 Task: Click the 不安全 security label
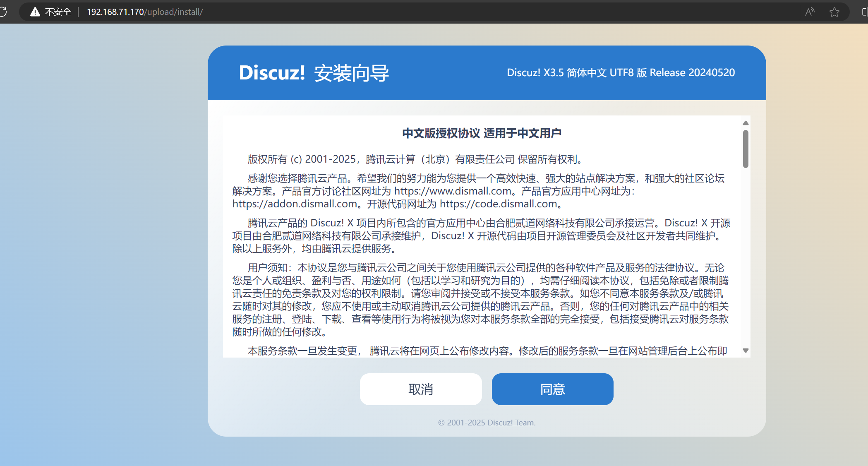pyautogui.click(x=58, y=12)
